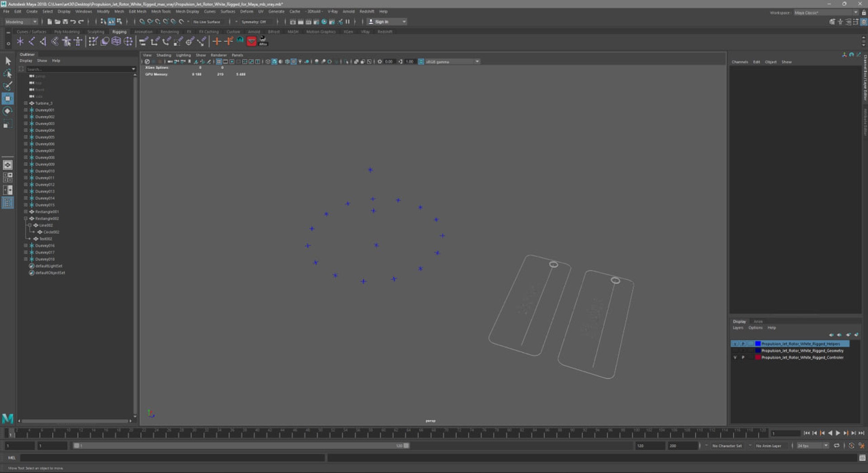Select the Scale tool in the toolbox

[8, 124]
